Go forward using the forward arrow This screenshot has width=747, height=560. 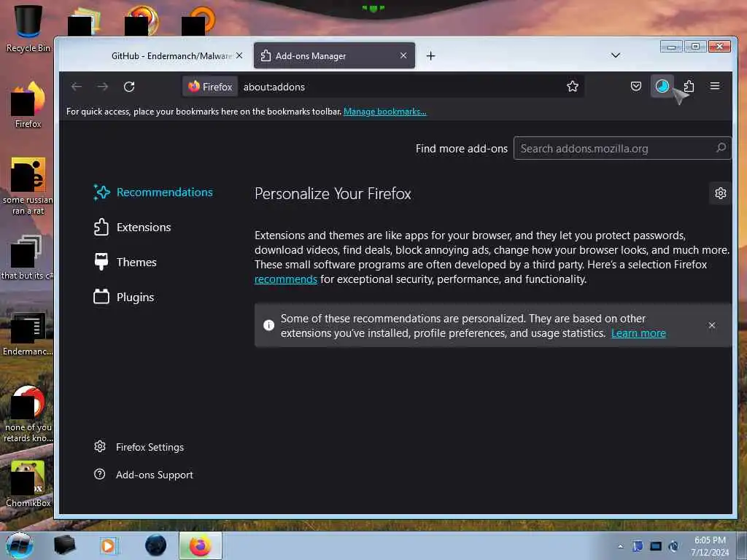(102, 87)
